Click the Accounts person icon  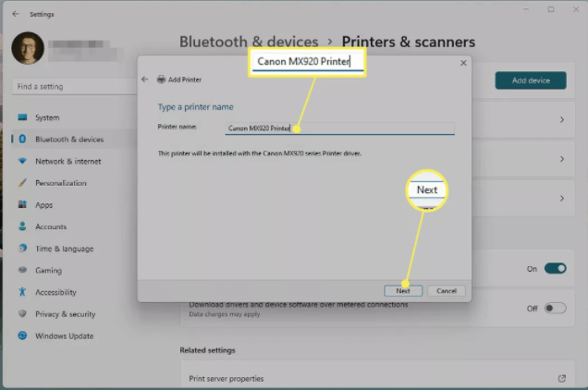pyautogui.click(x=22, y=226)
